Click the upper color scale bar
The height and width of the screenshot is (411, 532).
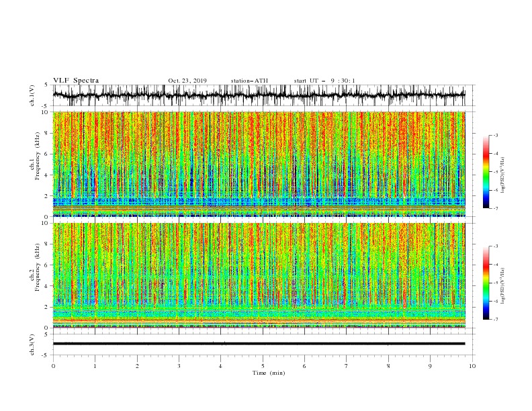coord(486,172)
